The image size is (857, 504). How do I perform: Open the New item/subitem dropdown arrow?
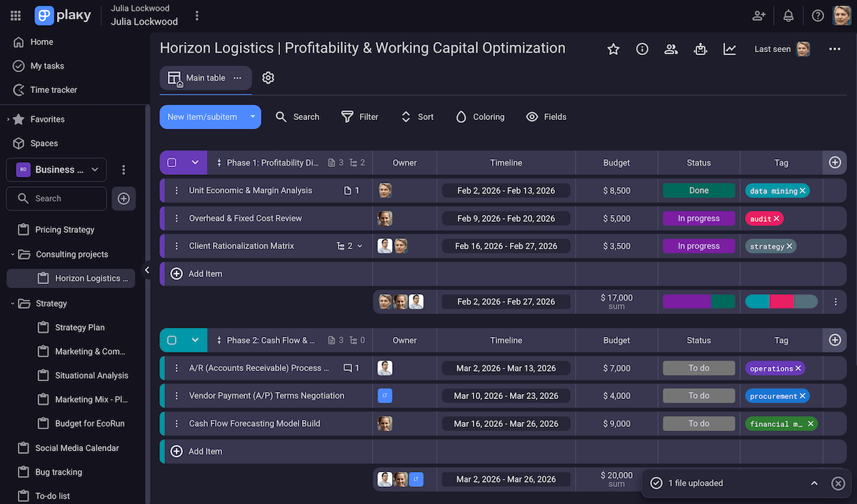coord(253,117)
